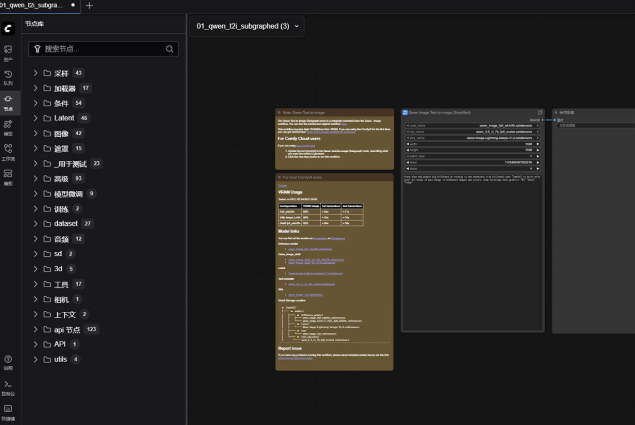Open the queue history panel in the sidebar
Image resolution: width=635 pixels, height=425 pixels.
tap(8, 77)
